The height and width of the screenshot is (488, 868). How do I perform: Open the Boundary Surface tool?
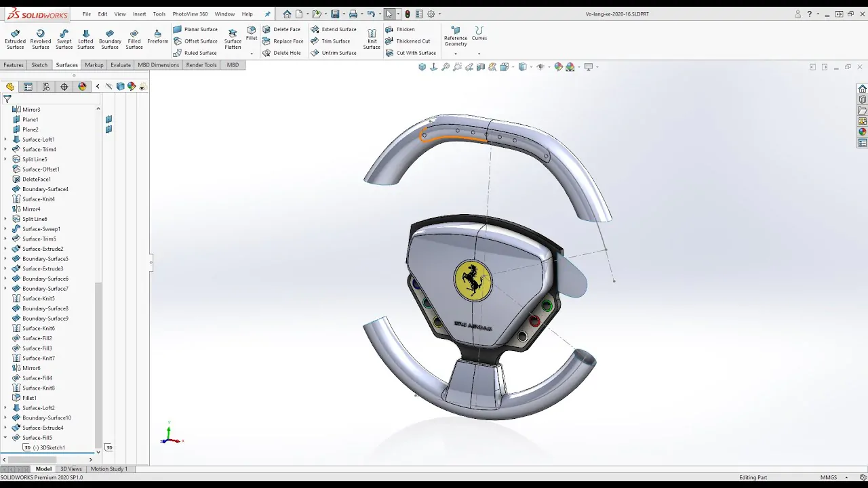[x=110, y=39]
